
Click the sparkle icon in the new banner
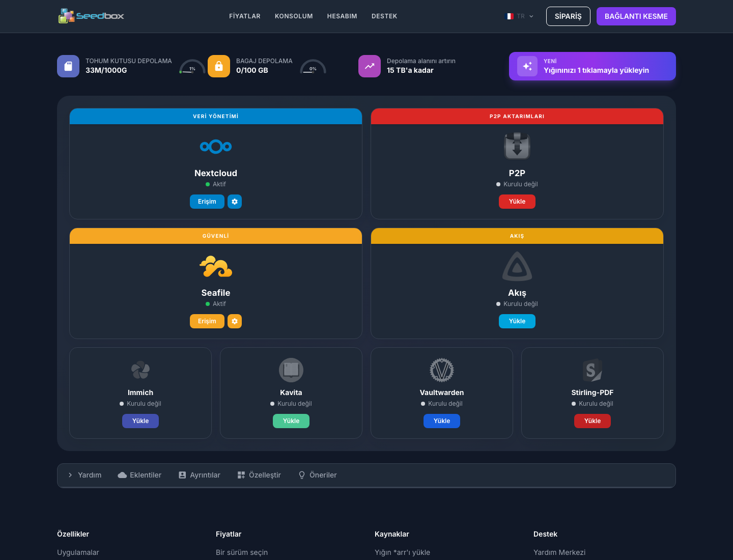pyautogui.click(x=527, y=66)
